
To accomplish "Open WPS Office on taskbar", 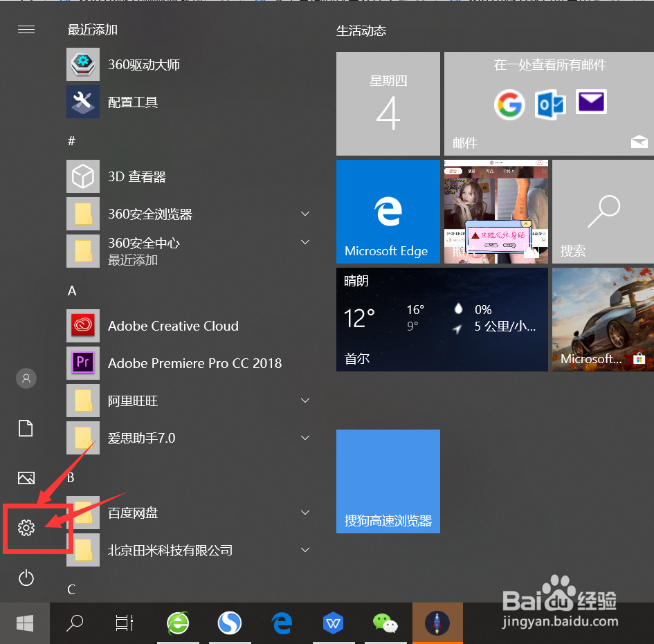I will [334, 623].
